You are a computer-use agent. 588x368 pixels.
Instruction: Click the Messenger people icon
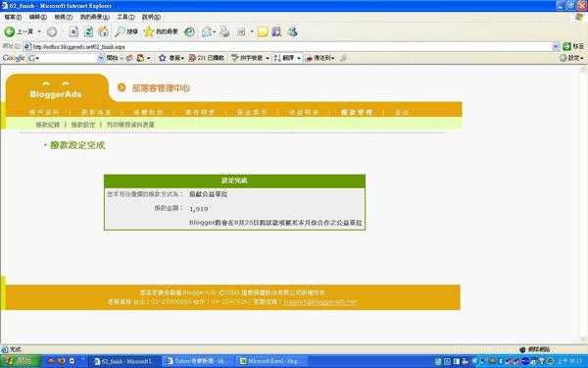pyautogui.click(x=292, y=32)
